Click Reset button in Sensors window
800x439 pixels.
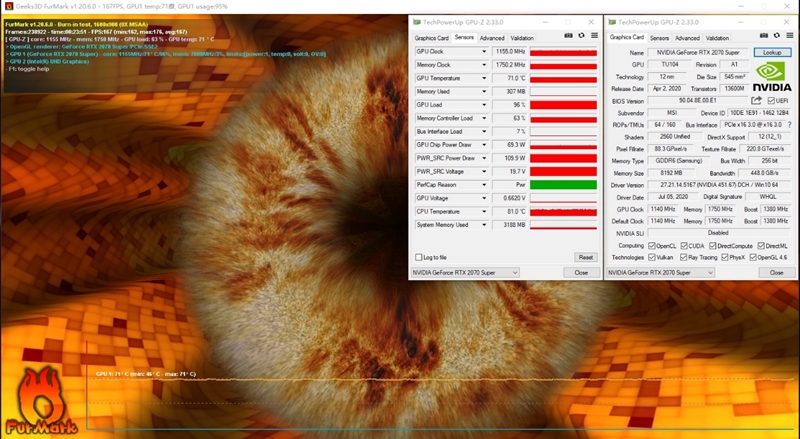point(586,257)
